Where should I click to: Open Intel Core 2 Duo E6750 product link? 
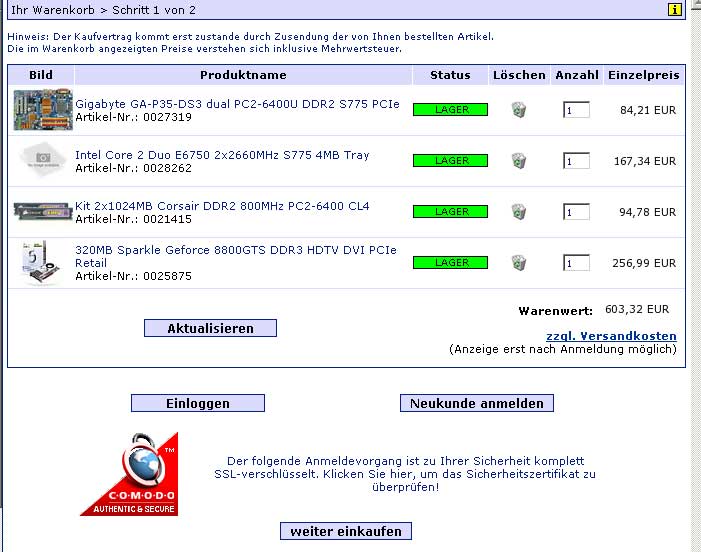222,155
